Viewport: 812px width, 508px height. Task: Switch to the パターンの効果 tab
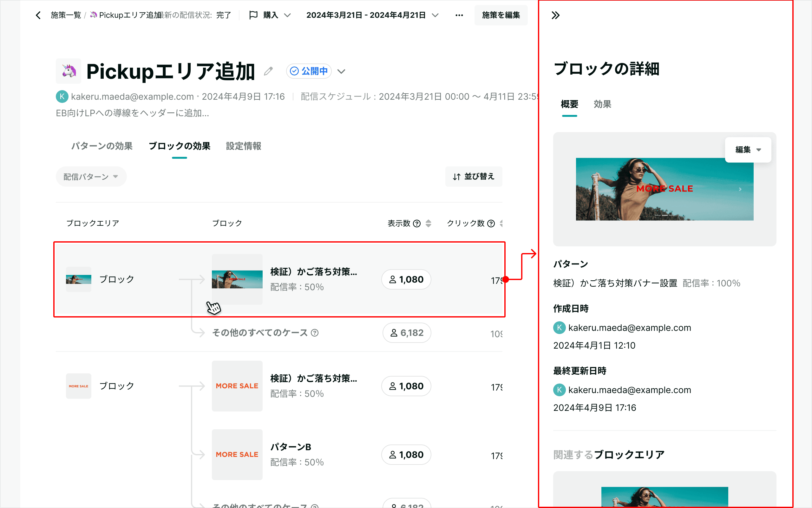pos(102,146)
